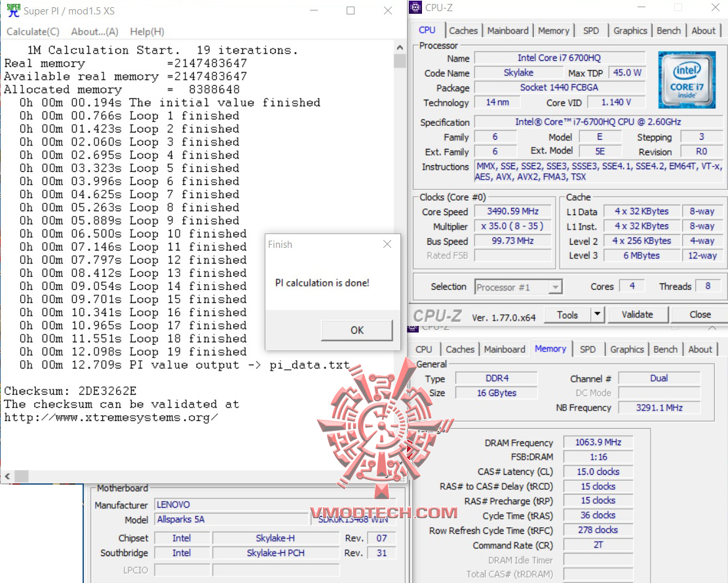The width and height of the screenshot is (728, 583).
Task: Switch to Bench tab in lower CPU-Z
Action: coord(665,350)
